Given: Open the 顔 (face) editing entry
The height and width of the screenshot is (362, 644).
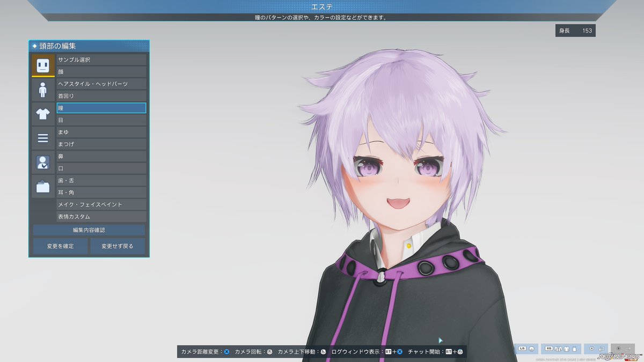Looking at the screenshot, I should (101, 72).
